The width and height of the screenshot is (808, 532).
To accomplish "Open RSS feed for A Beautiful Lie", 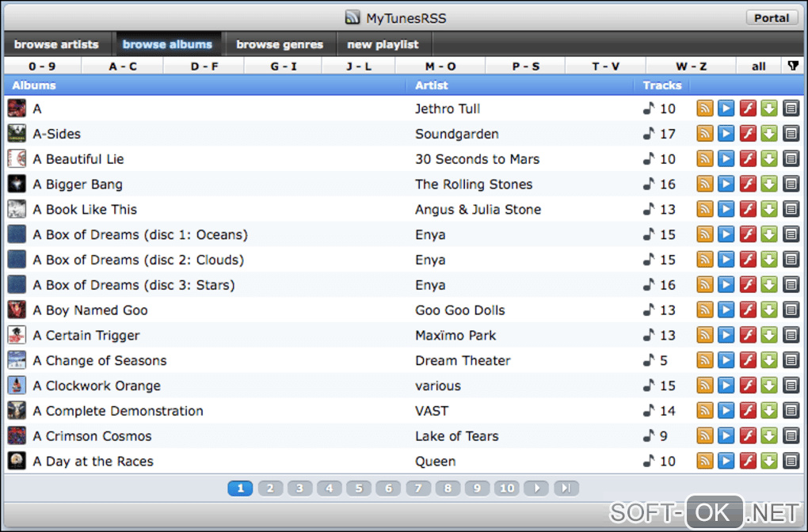I will click(x=704, y=158).
